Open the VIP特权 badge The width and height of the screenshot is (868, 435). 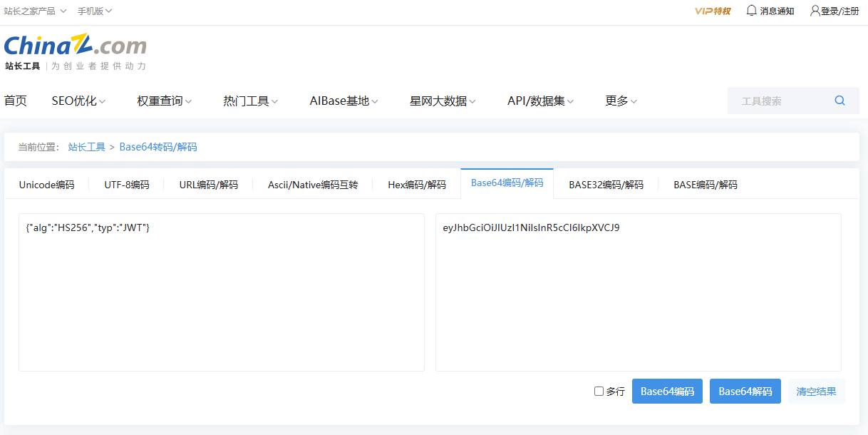click(713, 11)
